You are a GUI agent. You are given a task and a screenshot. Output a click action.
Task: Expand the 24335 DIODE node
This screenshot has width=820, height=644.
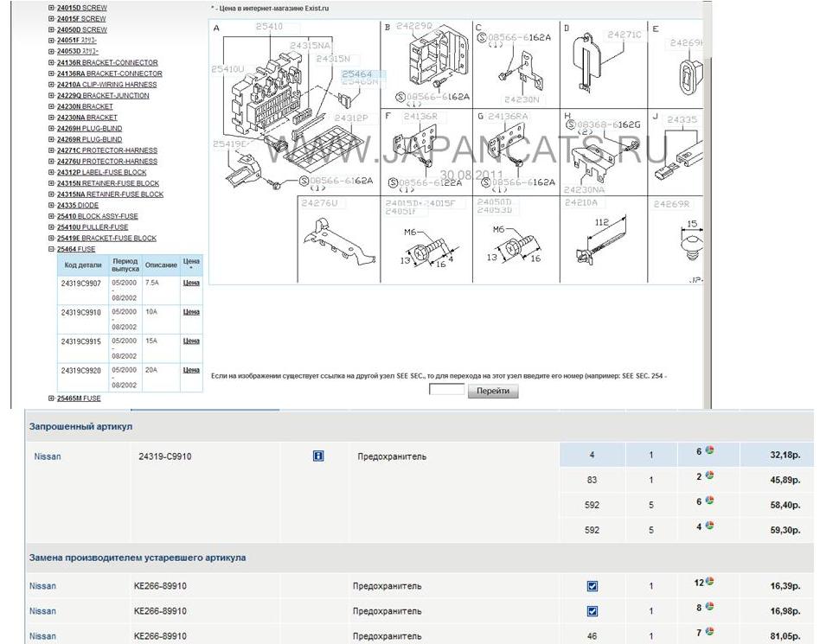click(x=51, y=206)
